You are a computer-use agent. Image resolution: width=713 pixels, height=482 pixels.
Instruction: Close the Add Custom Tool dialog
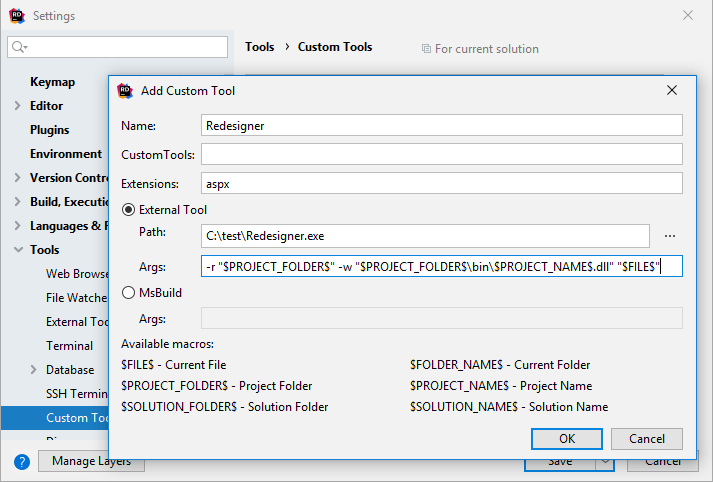click(672, 90)
